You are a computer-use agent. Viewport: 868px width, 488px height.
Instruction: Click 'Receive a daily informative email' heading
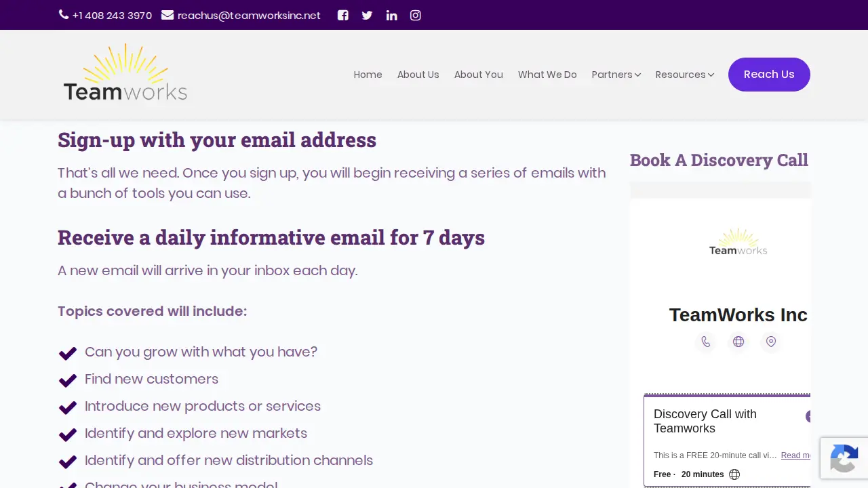coord(271,237)
